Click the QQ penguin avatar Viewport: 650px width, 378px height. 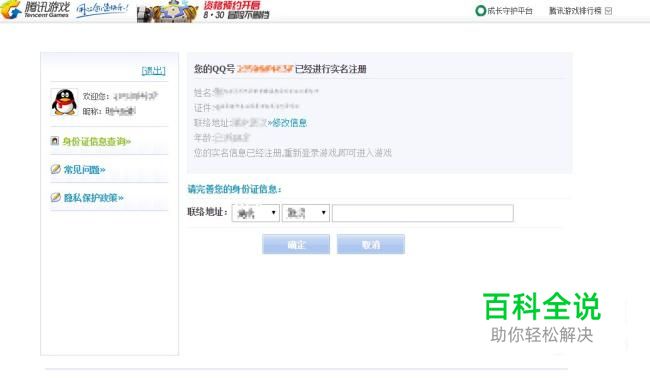[x=64, y=102]
